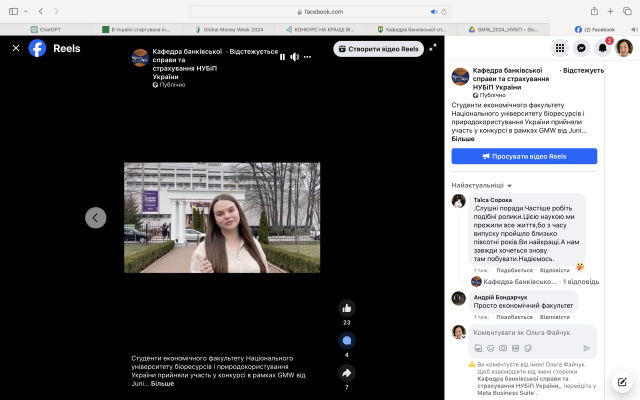Toggle the Safari sidebar
This screenshot has width=640, height=400.
tap(13, 11)
